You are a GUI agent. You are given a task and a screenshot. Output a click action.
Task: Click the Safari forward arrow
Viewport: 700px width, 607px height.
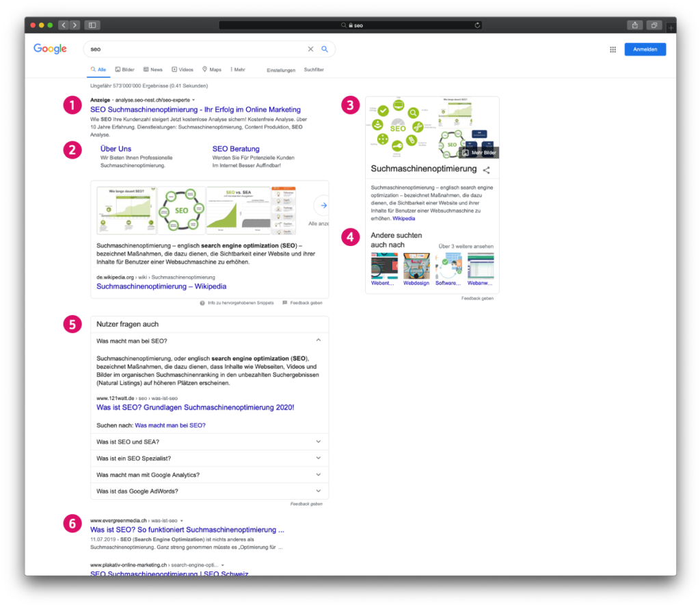(x=75, y=25)
